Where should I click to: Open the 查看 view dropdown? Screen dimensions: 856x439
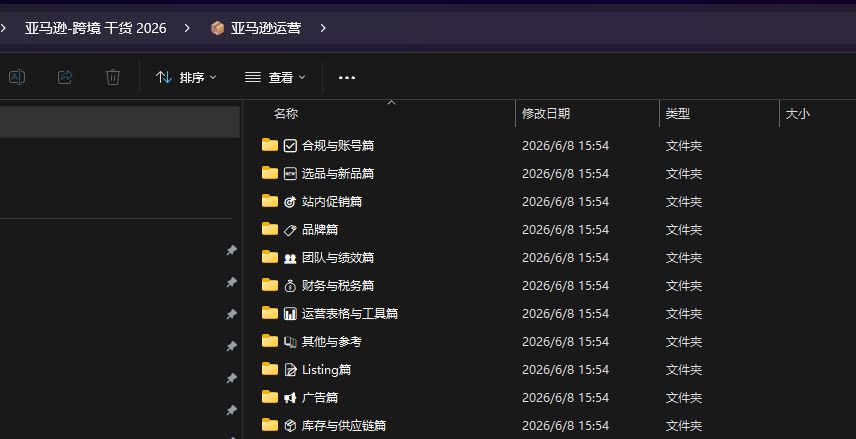(275, 78)
